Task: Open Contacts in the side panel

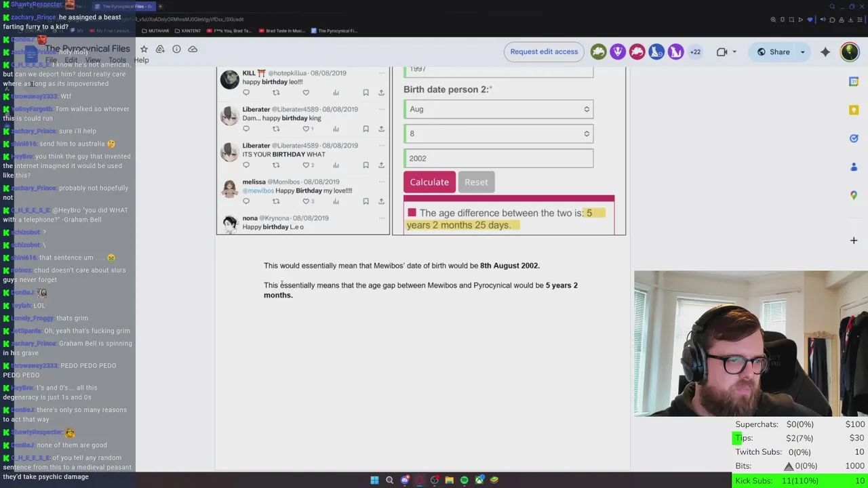Action: point(854,167)
